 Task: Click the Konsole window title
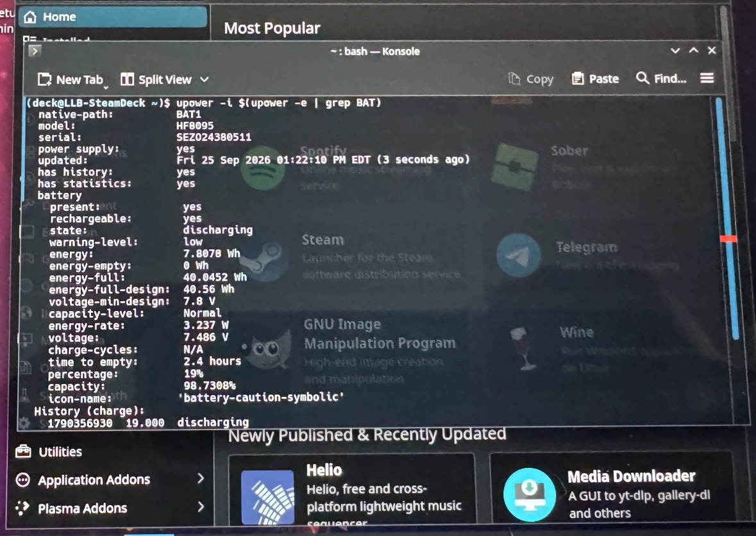375,51
